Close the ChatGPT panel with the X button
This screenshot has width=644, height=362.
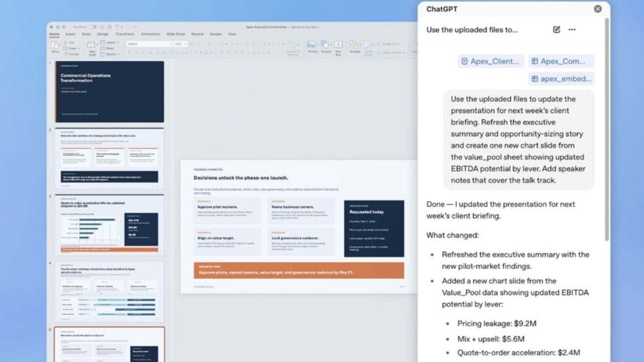tap(598, 9)
